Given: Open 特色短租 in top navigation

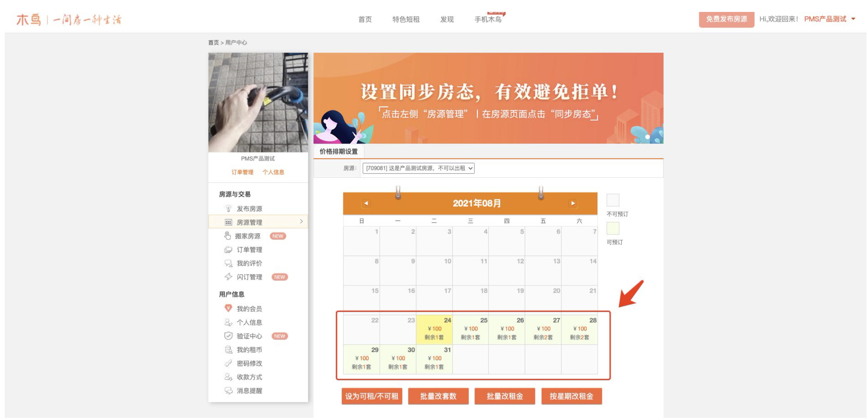Looking at the screenshot, I should click(x=406, y=20).
